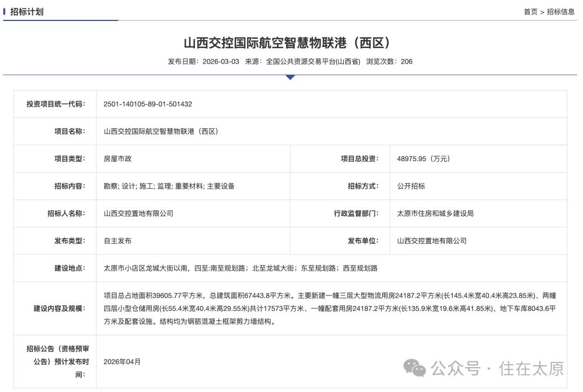The image size is (583, 392).
Task: Click the location text 太原市小店区龙城大街以南
Action: tap(145, 269)
